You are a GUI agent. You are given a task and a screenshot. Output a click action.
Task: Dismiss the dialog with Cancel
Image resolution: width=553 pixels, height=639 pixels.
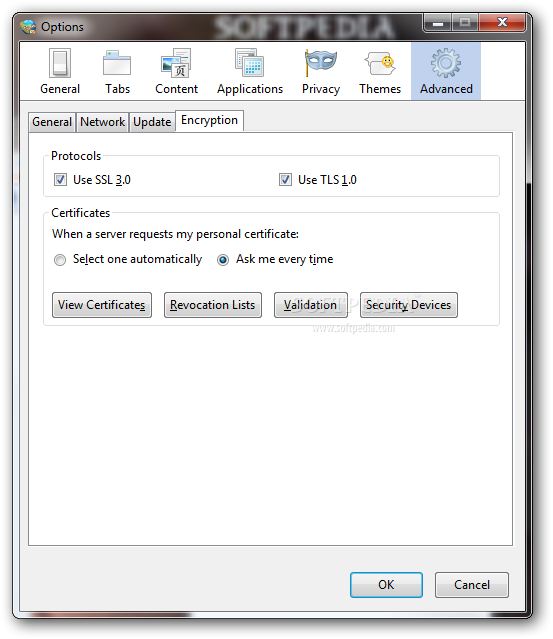(472, 585)
